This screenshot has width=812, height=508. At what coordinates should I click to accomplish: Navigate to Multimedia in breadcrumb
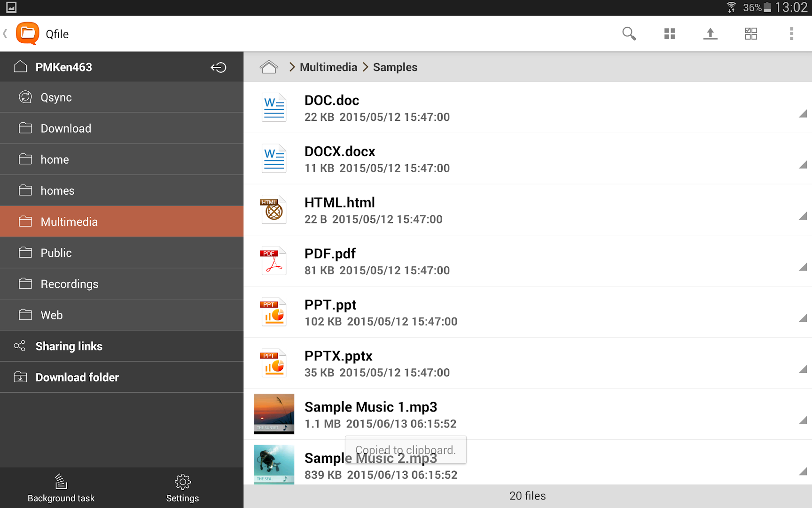point(328,67)
